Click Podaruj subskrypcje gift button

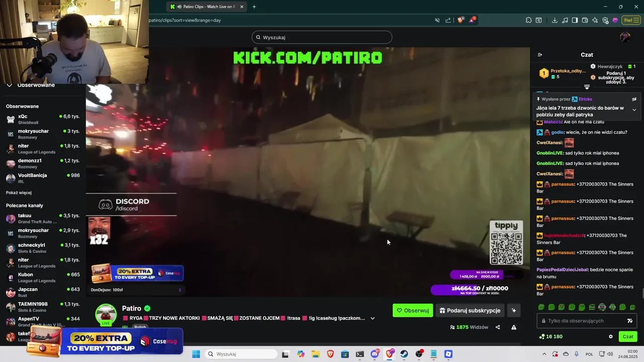tap(470, 311)
